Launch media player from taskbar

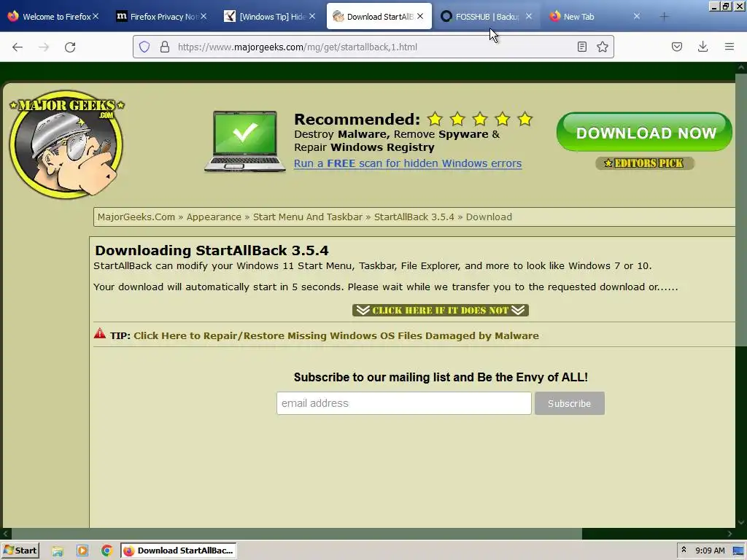tap(82, 551)
